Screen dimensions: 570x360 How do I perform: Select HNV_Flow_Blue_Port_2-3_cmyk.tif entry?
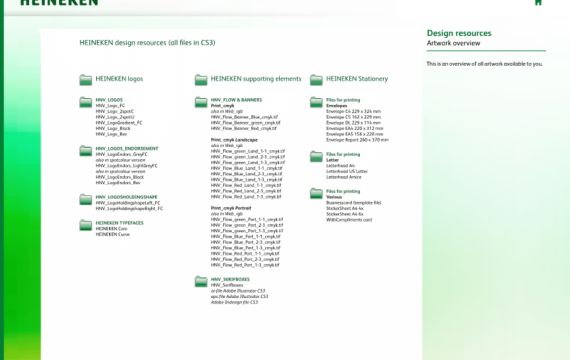click(x=245, y=242)
